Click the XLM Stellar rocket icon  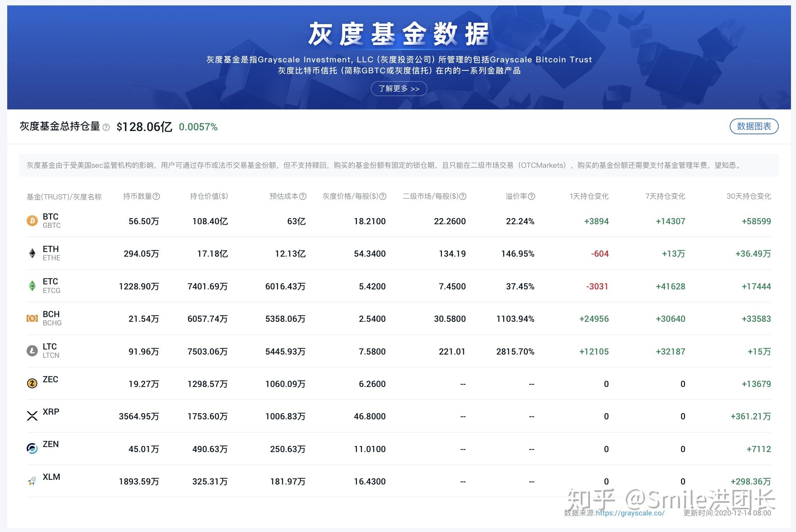tap(32, 481)
